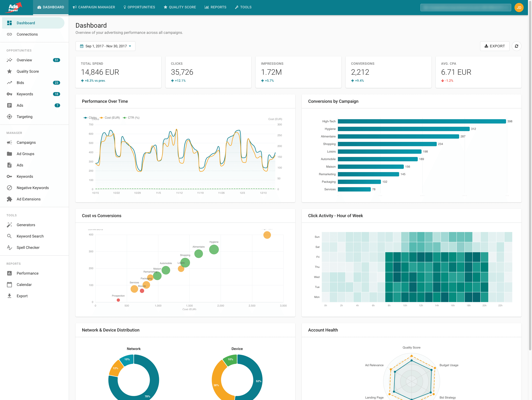Select the Targeting icon in the sidebar
The width and height of the screenshot is (532, 400).
(x=9, y=116)
